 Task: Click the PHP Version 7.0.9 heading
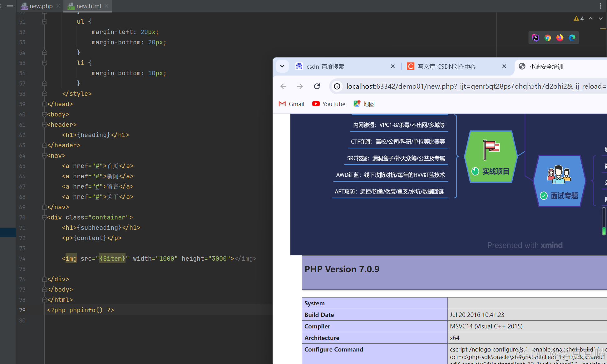(342, 269)
